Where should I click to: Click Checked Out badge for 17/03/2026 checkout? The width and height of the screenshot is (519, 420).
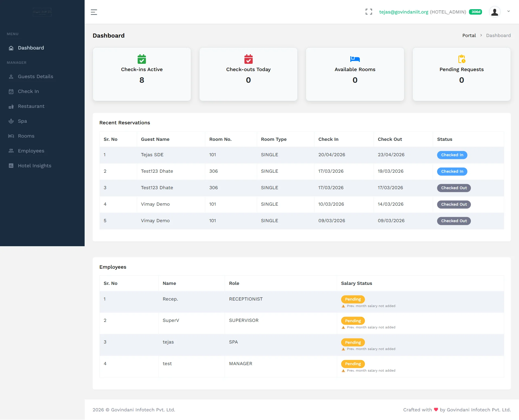pos(454,188)
